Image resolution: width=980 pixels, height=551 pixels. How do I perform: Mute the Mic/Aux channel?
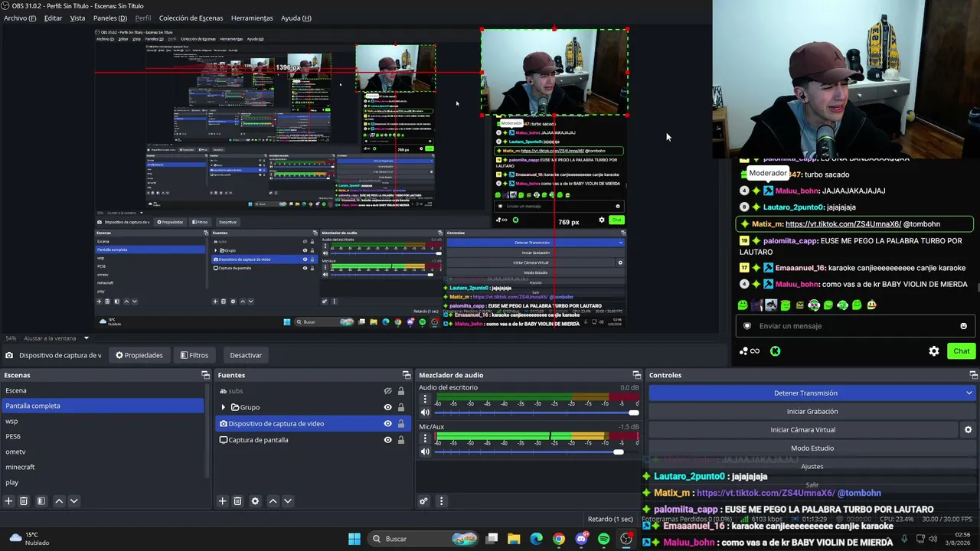[x=425, y=452]
